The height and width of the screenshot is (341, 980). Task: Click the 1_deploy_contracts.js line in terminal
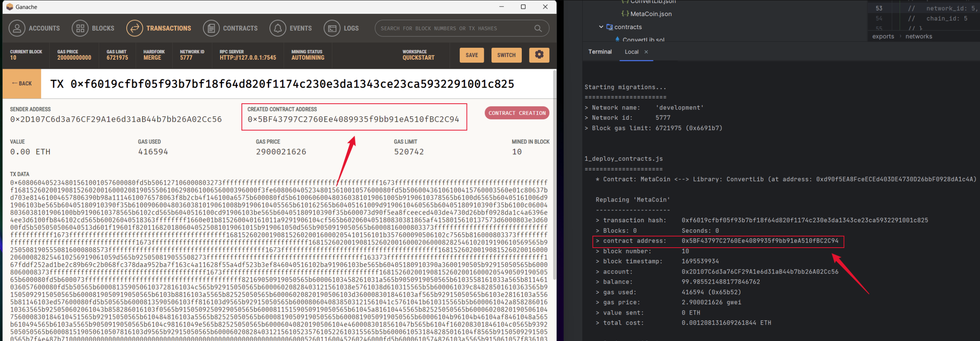(x=624, y=159)
